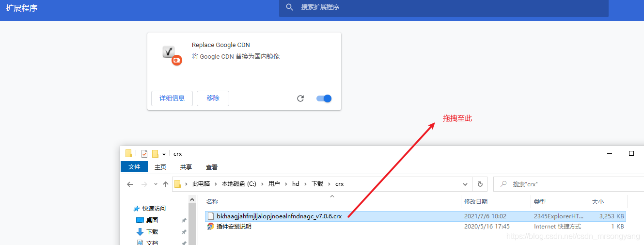Focus the 搜索扩展程序 search field
Viewport: 644px width, 245px height.
pyautogui.click(x=443, y=7)
